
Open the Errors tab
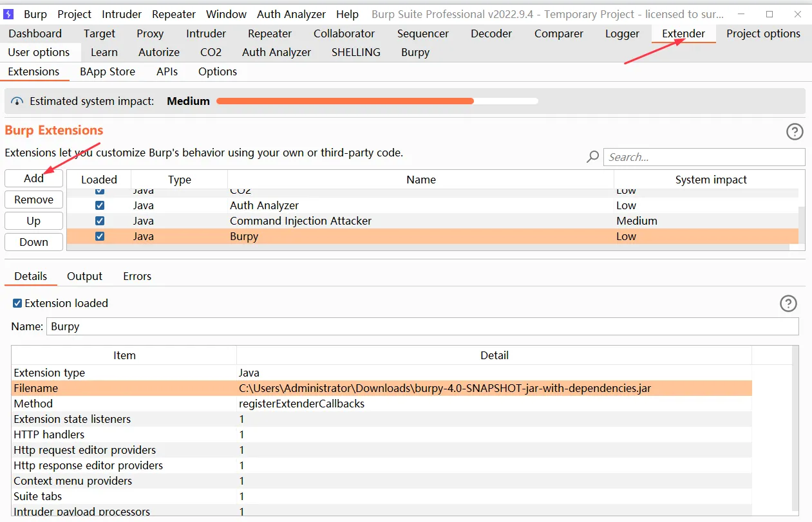tap(137, 276)
